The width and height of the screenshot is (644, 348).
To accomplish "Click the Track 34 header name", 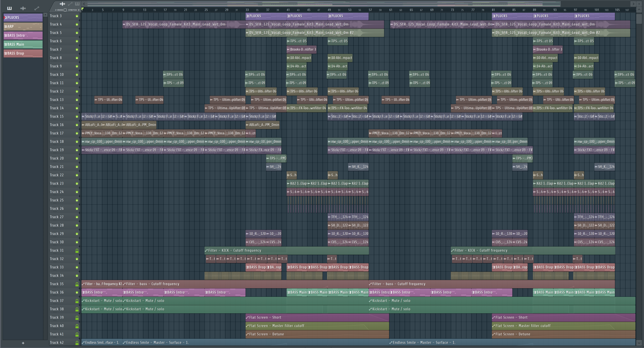I will coord(57,276).
